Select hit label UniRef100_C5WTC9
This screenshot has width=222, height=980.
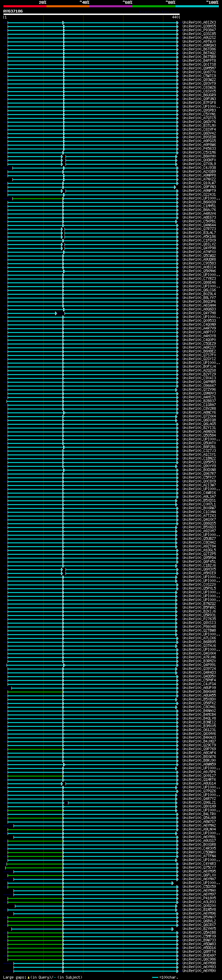tap(199, 76)
